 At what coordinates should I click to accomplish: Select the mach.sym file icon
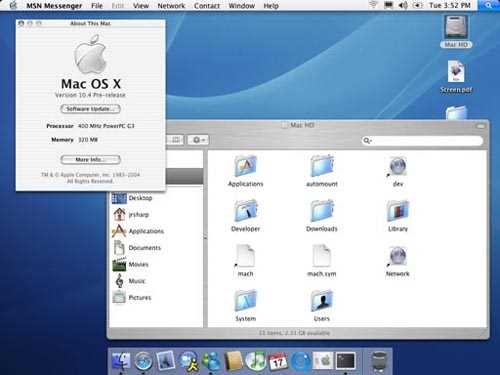[322, 256]
